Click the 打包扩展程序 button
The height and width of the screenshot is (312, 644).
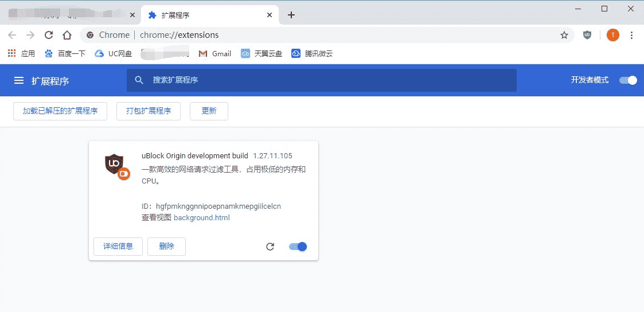[x=149, y=111]
